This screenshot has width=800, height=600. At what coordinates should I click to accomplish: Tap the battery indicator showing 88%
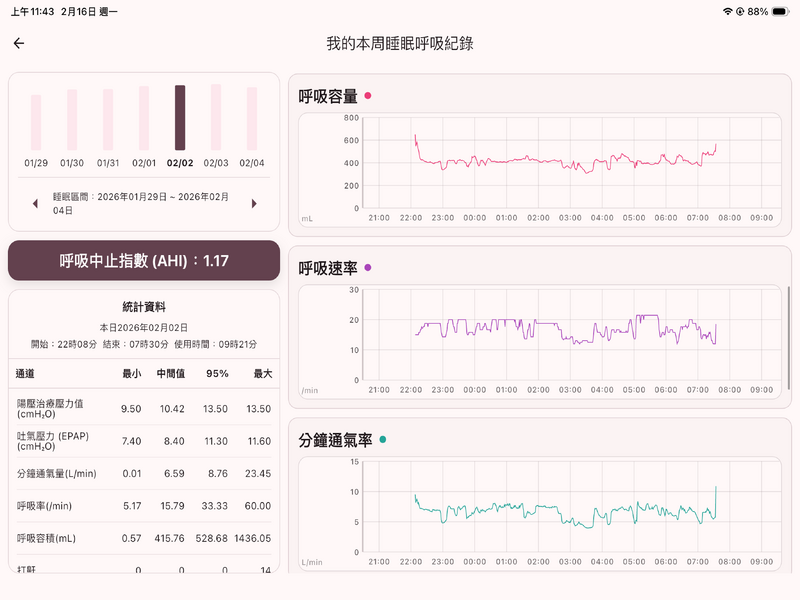[769, 13]
